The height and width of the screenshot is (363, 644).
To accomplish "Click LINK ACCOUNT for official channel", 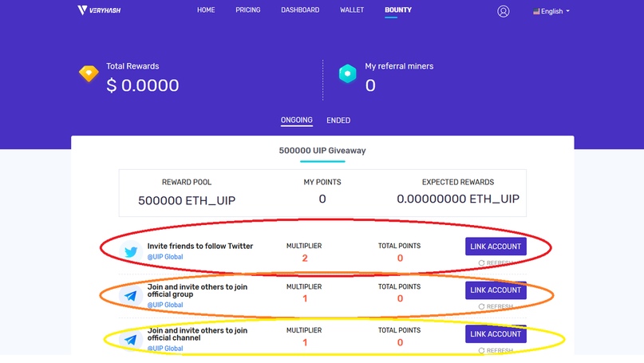I will pyautogui.click(x=496, y=333).
